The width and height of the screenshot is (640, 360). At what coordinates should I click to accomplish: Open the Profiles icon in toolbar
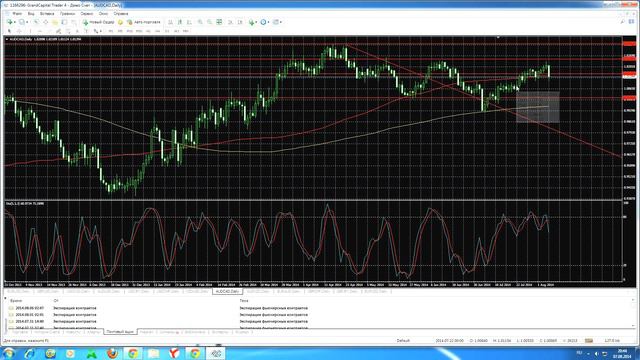22,22
